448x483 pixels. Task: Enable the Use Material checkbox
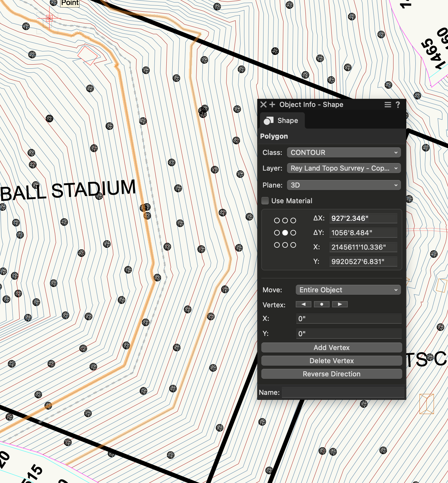click(265, 201)
